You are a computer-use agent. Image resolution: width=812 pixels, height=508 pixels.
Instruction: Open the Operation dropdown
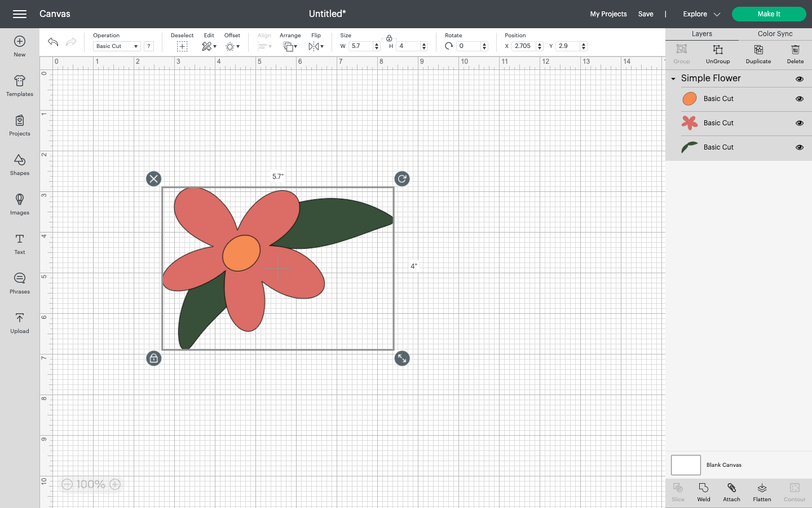[116, 46]
